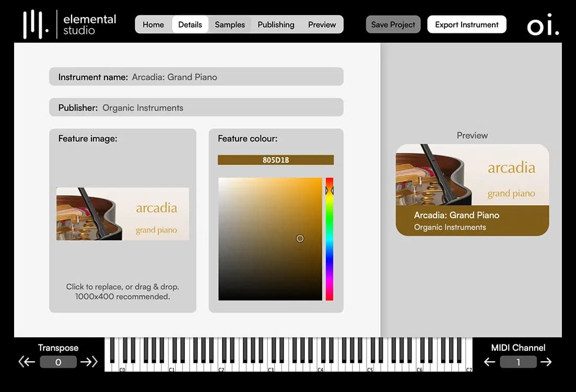
Task: Click the Save Project button
Action: [393, 25]
